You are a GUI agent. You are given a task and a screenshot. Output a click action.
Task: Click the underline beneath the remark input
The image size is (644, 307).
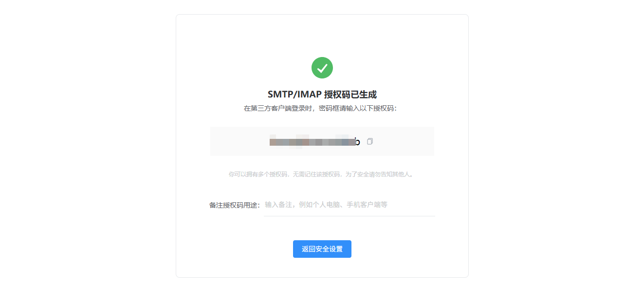[x=350, y=216]
